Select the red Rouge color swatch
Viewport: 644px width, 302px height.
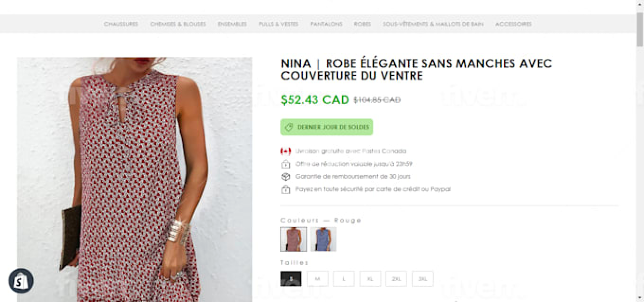293,239
